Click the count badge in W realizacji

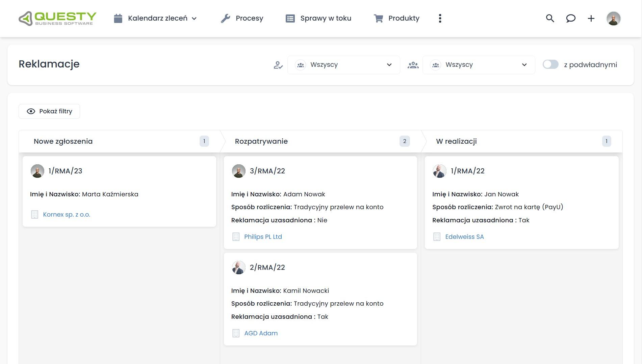[607, 141]
